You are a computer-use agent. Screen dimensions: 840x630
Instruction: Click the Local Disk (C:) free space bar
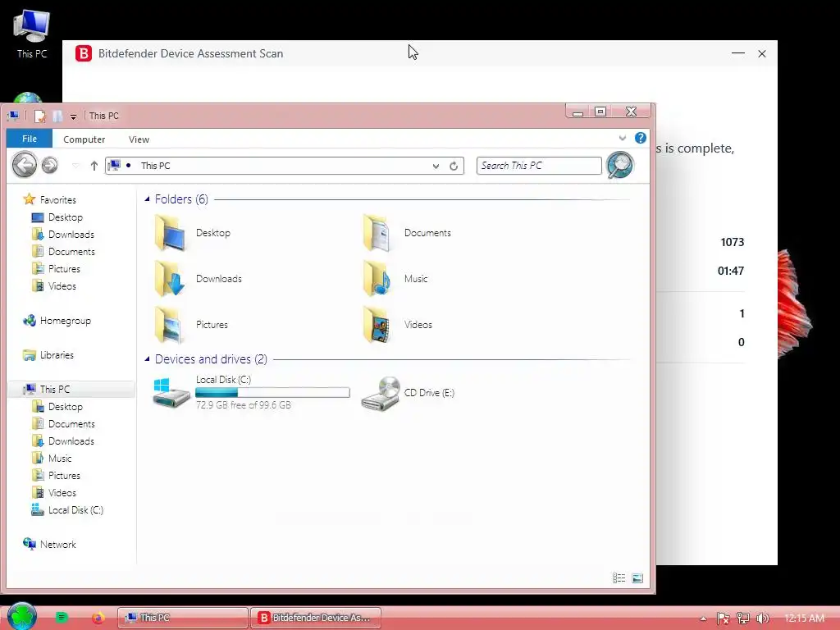272,393
